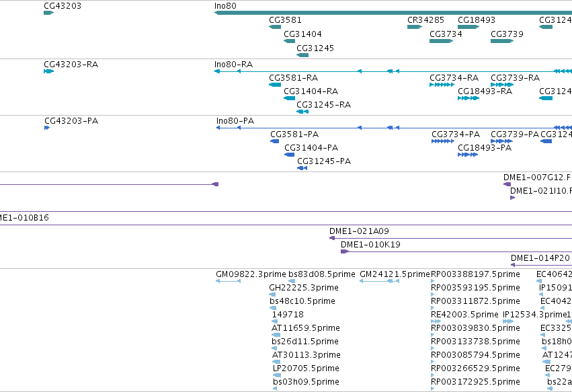572x392 pixels.
Task: Open the CG18493-PA protein label
Action: [485, 148]
